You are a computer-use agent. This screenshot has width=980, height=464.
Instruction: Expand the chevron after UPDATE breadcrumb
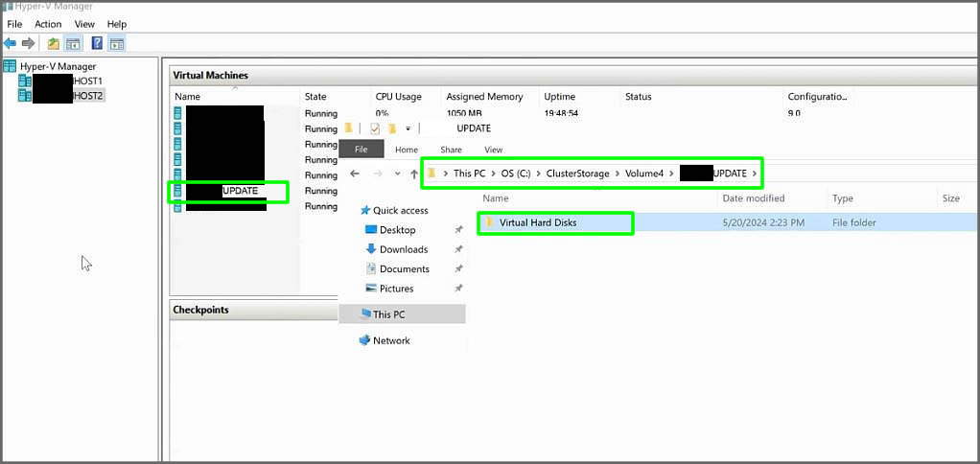point(755,174)
